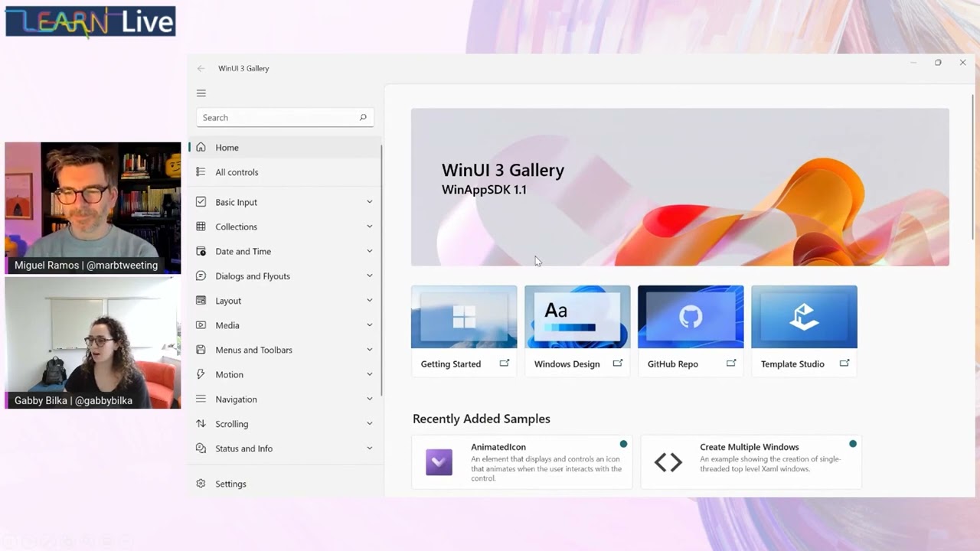Screen dimensions: 980x551
Task: Click the external link icon on Windows Design
Action: tap(618, 364)
